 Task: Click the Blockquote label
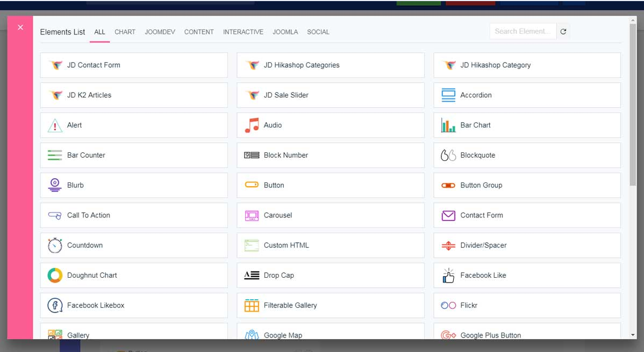pyautogui.click(x=478, y=155)
